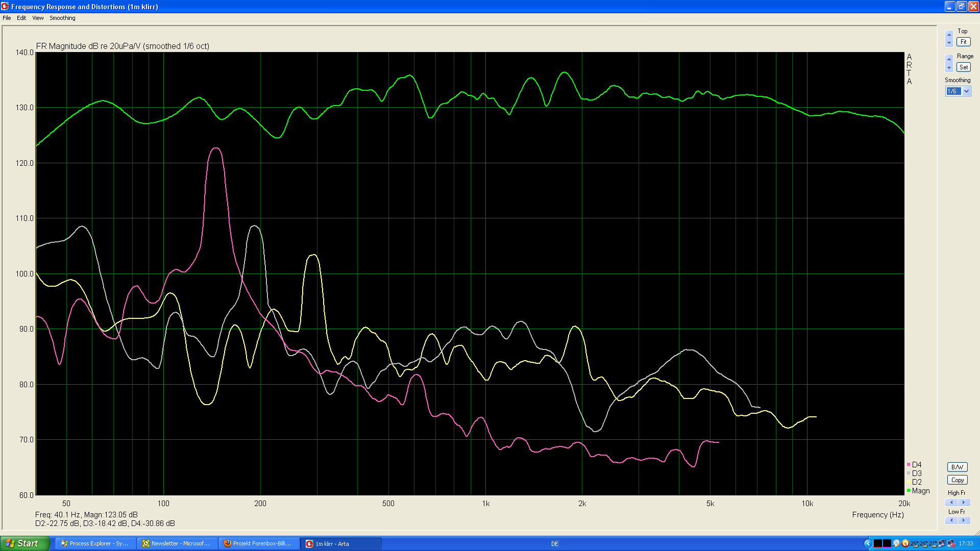Open the File menu
The width and height of the screenshot is (980, 551).
(7, 18)
